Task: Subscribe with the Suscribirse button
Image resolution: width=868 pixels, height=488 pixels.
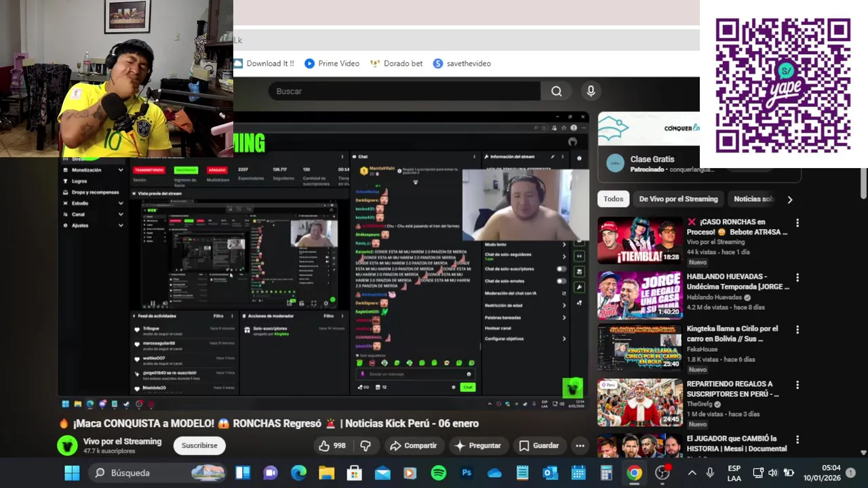Action: click(x=199, y=445)
